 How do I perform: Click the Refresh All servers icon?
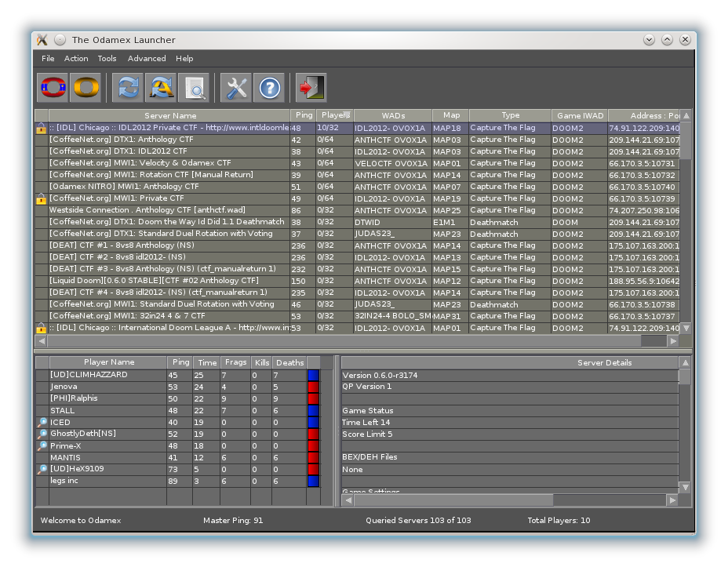[x=161, y=88]
